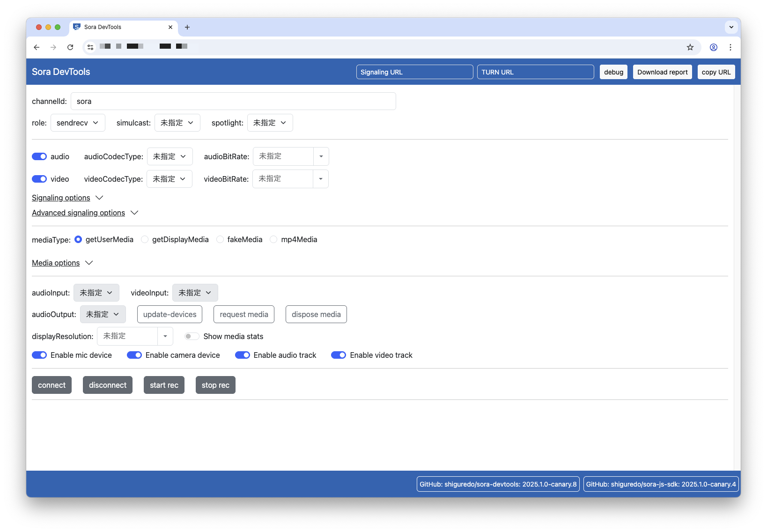The image size is (767, 532).
Task: Open the videoBitRate combo arrow
Action: pos(321,179)
